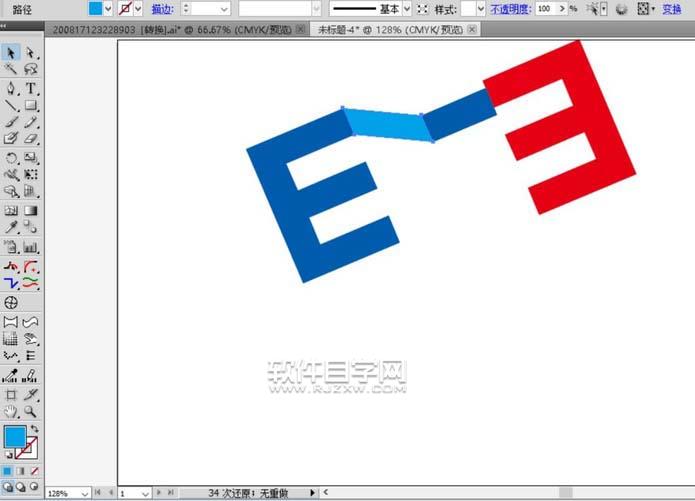695x501 pixels.
Task: Select the Blob Brush tool
Action: click(11, 138)
